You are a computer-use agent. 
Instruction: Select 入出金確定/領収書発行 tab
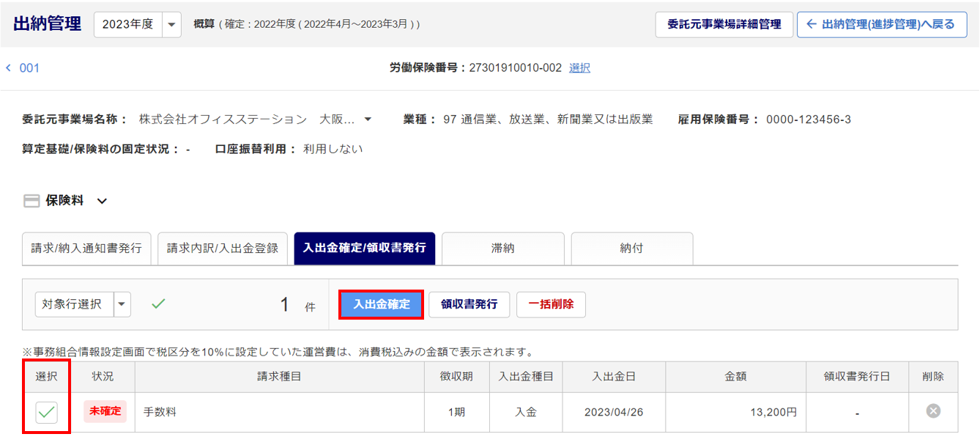[x=364, y=249]
